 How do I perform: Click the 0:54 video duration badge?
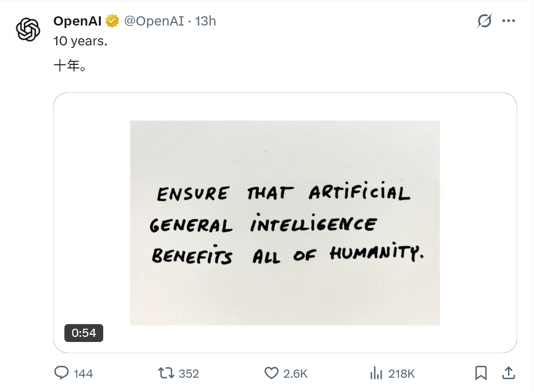(x=84, y=333)
